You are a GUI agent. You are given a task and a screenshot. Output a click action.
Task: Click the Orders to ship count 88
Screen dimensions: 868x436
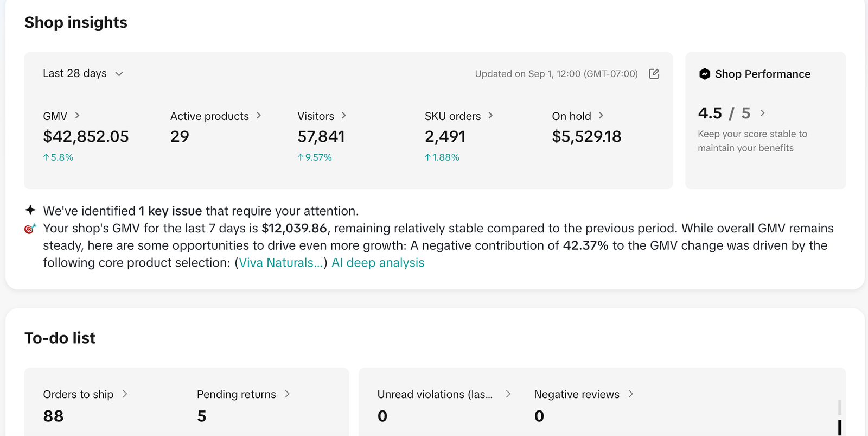53,416
